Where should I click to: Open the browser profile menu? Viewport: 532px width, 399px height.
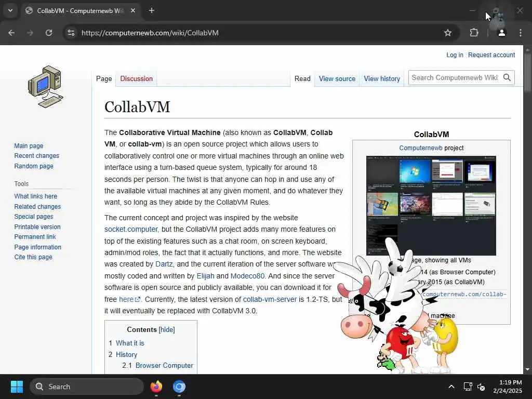coord(501,33)
